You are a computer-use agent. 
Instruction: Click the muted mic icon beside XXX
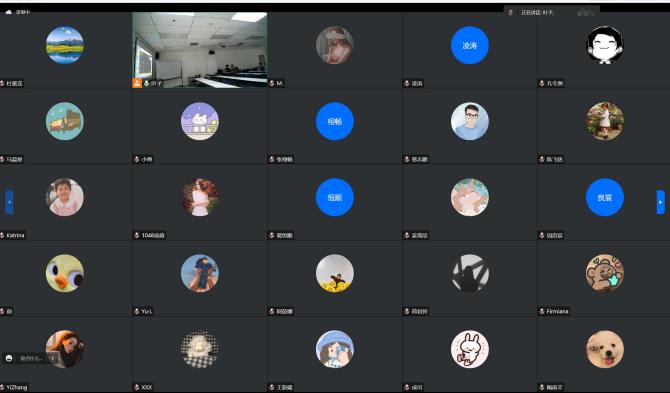pos(137,387)
